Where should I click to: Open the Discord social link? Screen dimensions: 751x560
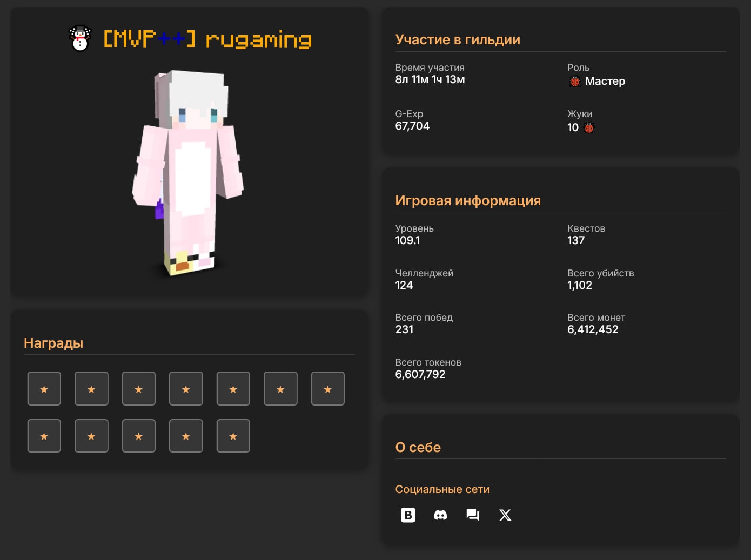(440, 515)
